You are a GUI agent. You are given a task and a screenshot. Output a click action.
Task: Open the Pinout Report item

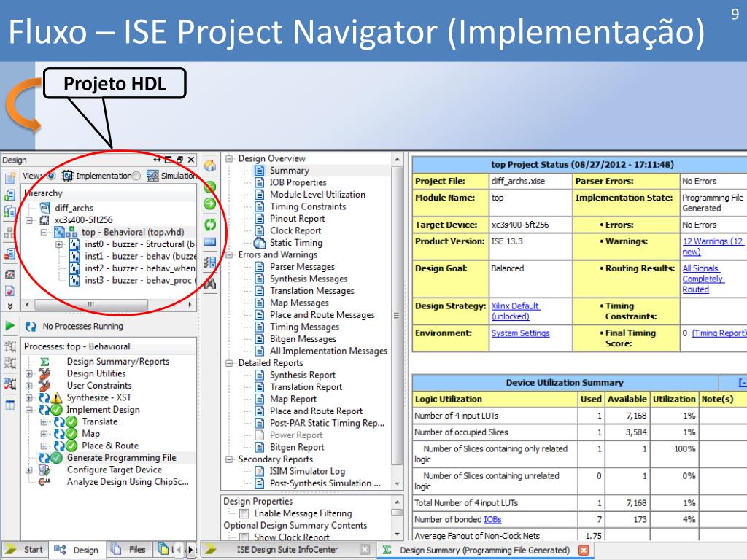tap(298, 219)
